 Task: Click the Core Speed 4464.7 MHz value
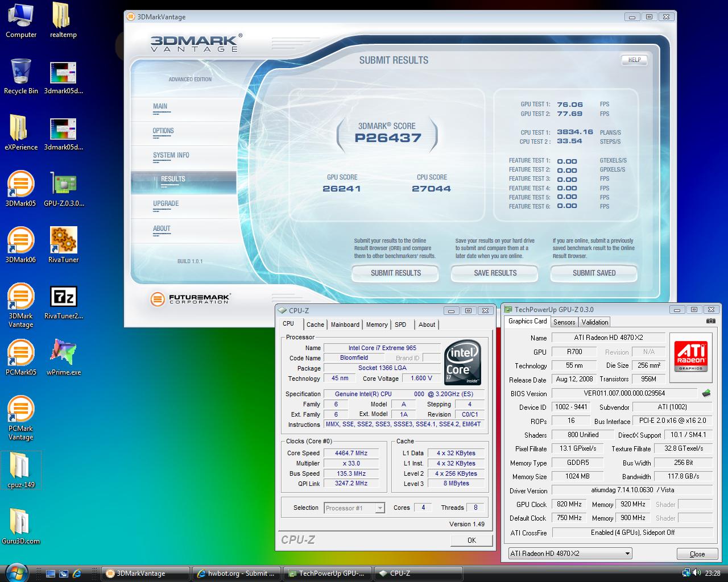point(351,453)
